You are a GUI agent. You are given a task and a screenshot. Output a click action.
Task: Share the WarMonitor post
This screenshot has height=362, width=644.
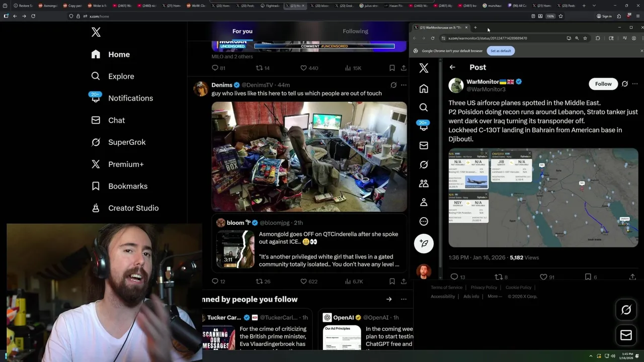[x=633, y=277]
